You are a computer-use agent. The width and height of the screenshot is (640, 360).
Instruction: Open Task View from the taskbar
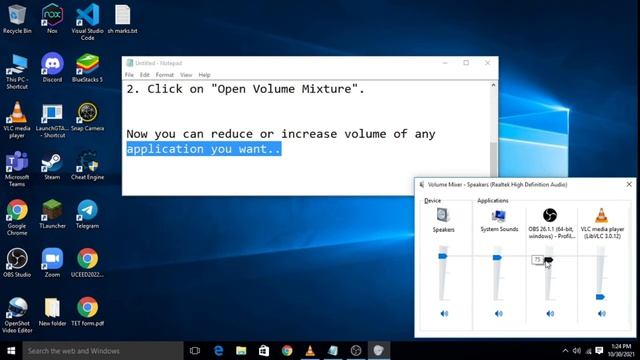[195, 351]
